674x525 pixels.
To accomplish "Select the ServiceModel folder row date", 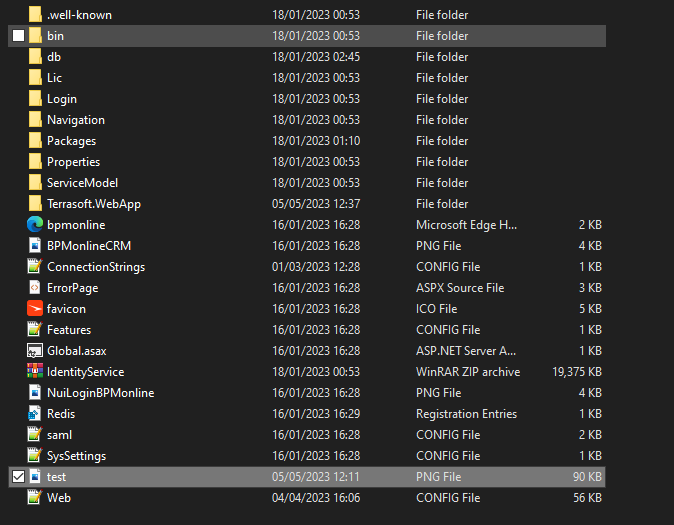I will tap(316, 183).
